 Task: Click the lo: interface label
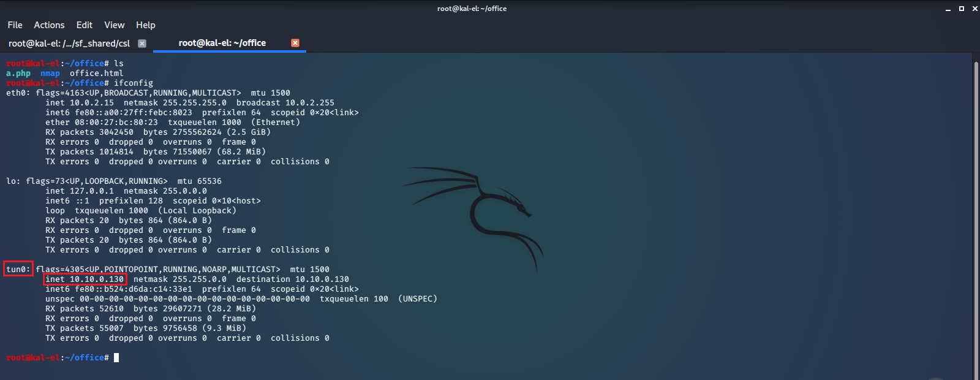click(13, 181)
